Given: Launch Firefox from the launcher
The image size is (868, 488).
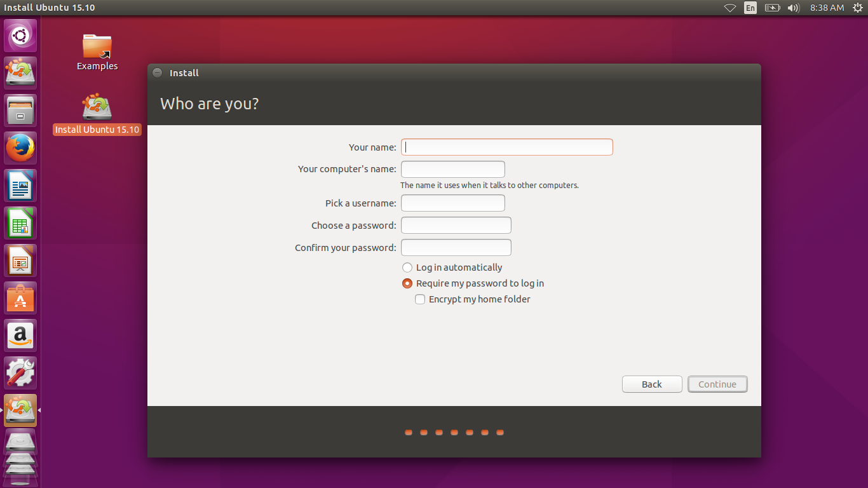Looking at the screenshot, I should coord(20,147).
